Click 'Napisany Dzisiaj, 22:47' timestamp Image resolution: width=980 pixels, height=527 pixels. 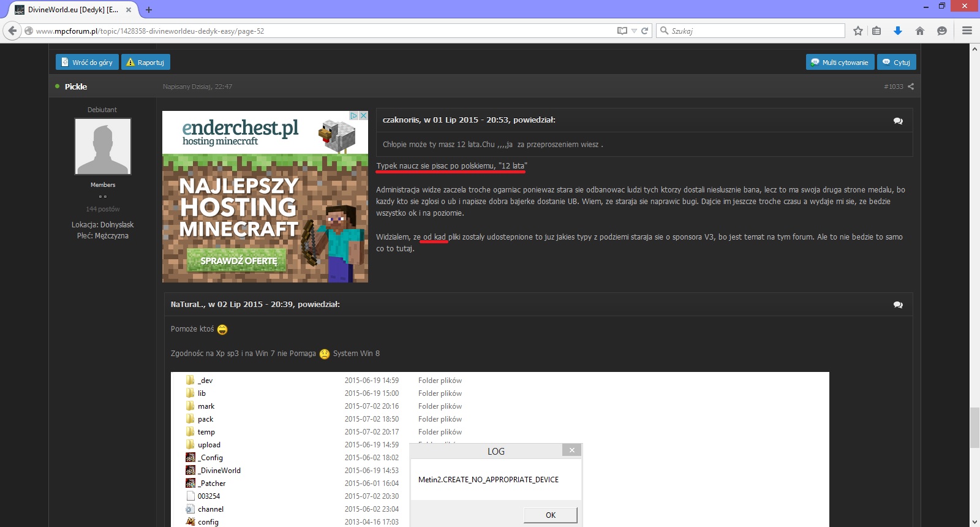197,86
